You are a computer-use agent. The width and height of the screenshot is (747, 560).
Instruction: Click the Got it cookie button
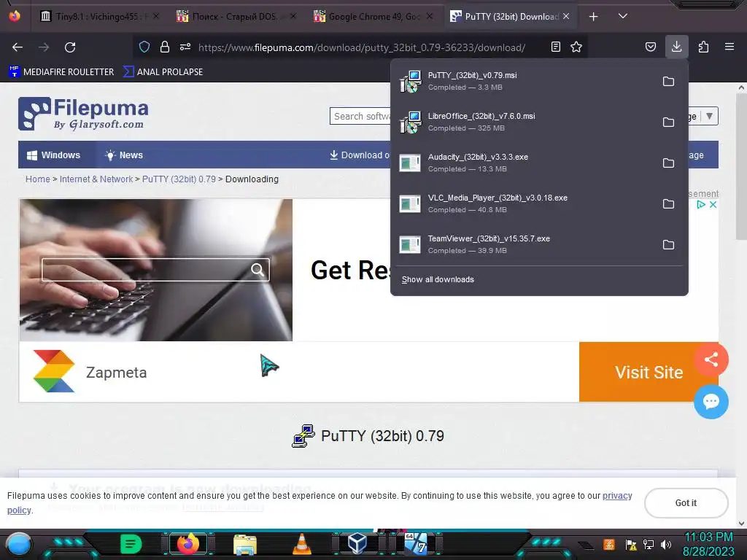click(686, 503)
